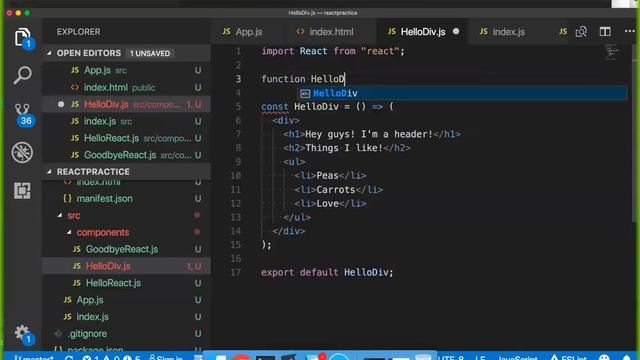Viewport: 640px width, 360px height.
Task: Open the Search view icon
Action: pos(23,75)
